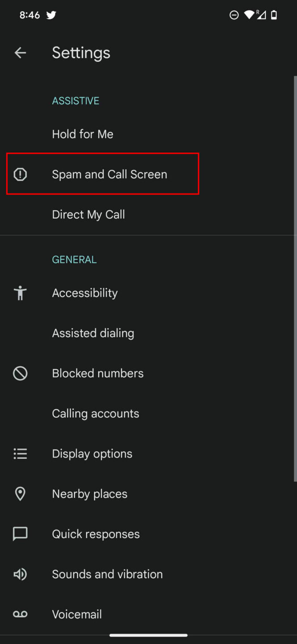Tap the Nearby places location pin icon
The height and width of the screenshot is (644, 297).
coord(20,494)
